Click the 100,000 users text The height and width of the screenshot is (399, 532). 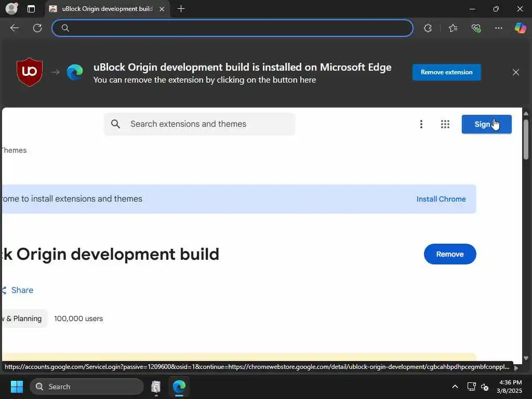78,318
